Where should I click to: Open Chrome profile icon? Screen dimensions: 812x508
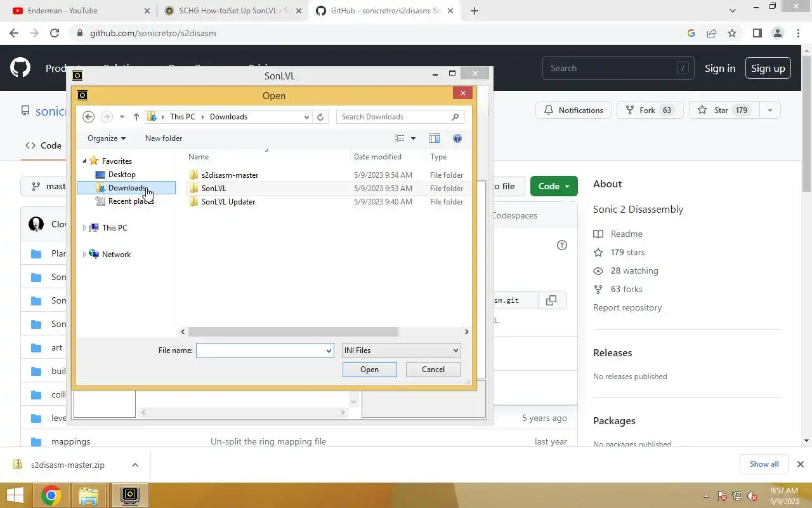[x=778, y=33]
